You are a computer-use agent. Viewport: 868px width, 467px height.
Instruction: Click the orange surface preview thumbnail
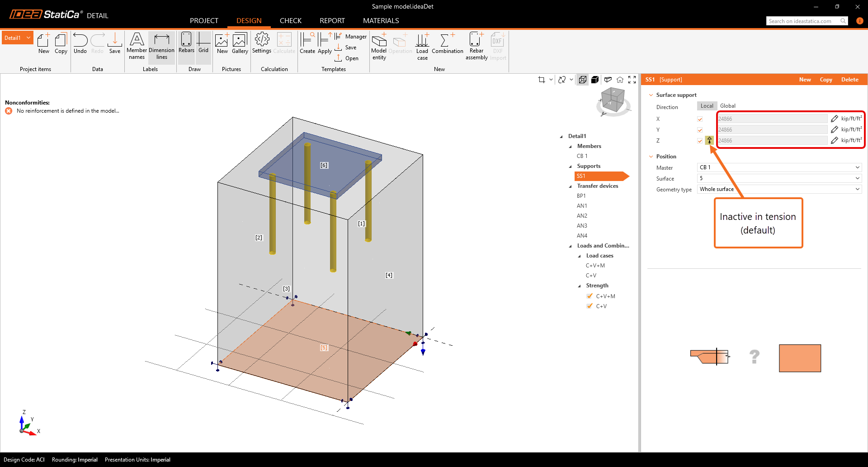(800, 358)
